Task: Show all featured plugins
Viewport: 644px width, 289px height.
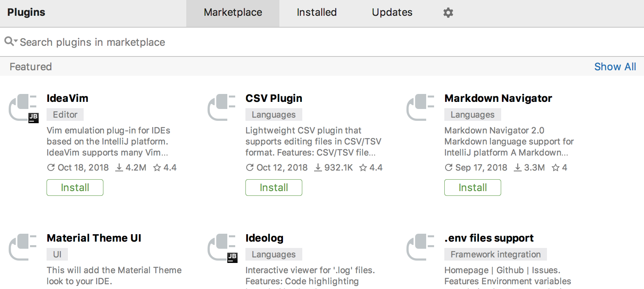Action: point(615,67)
